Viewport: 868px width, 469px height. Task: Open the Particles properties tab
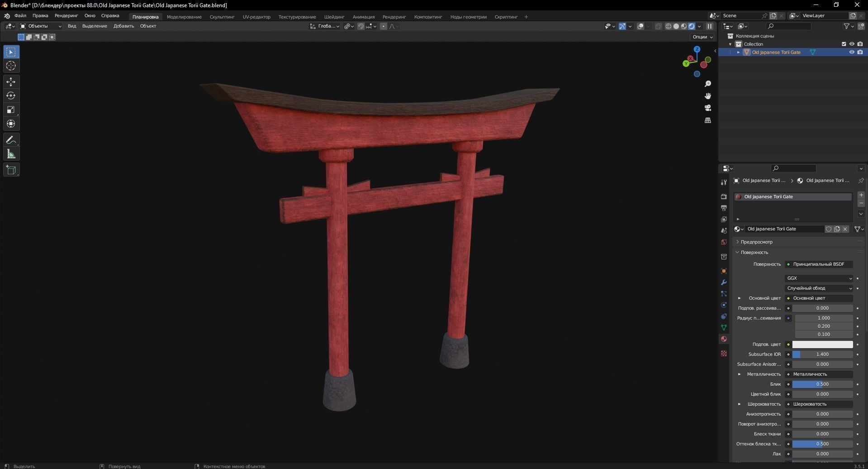[724, 293]
